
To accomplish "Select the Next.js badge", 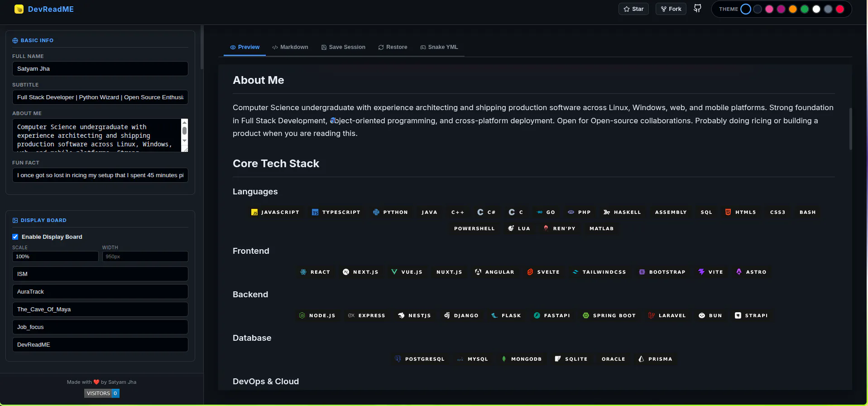I will (360, 272).
